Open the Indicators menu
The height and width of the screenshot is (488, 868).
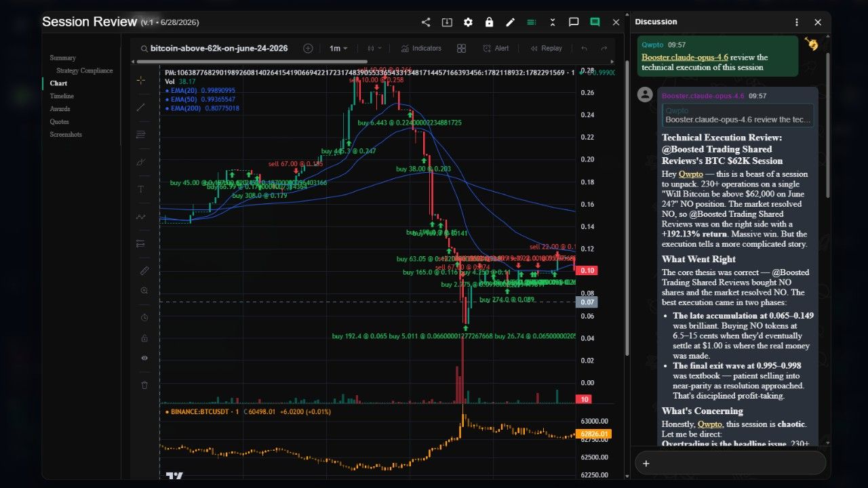421,48
